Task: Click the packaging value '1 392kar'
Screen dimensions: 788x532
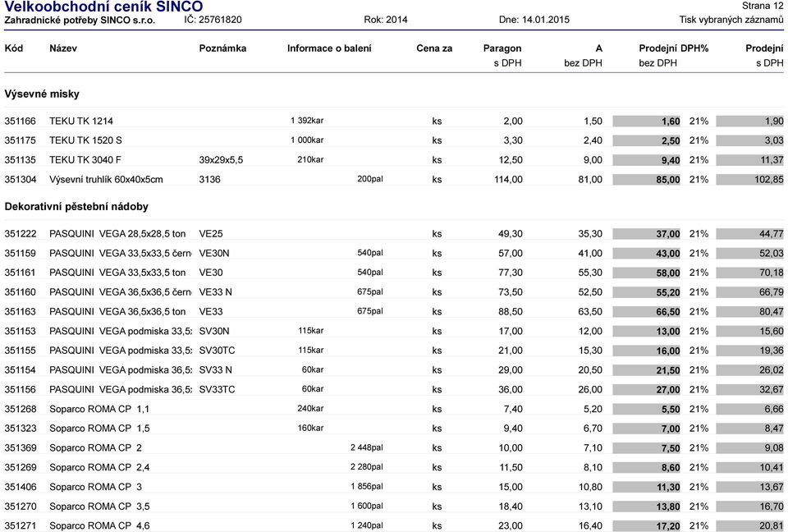Action: pyautogui.click(x=307, y=121)
